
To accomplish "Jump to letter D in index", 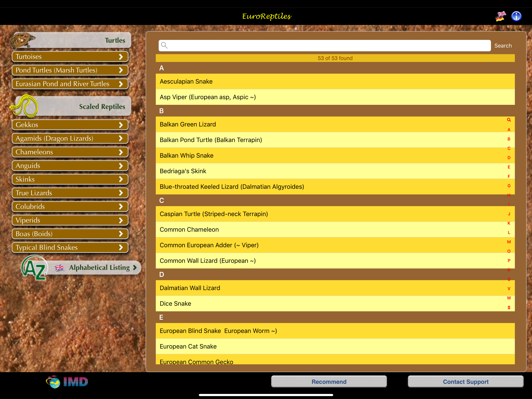I will (x=509, y=158).
